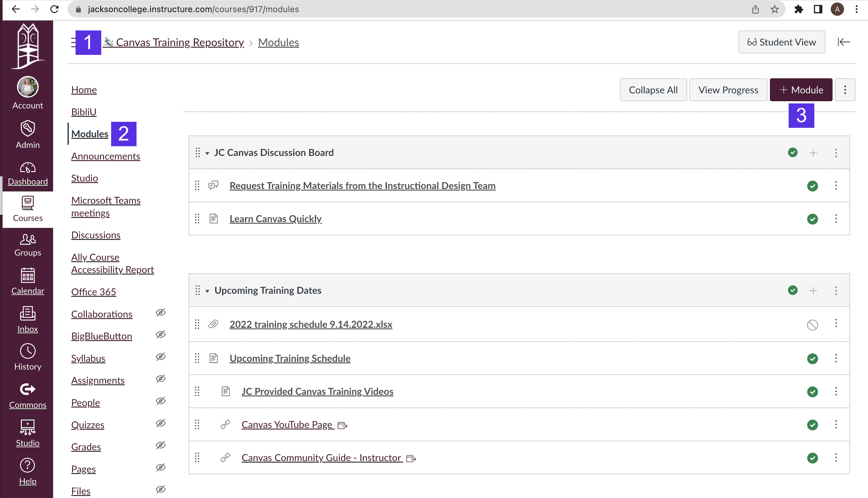Toggle the course navigation hamburger menu
This screenshot has height=498, width=868.
(73, 42)
